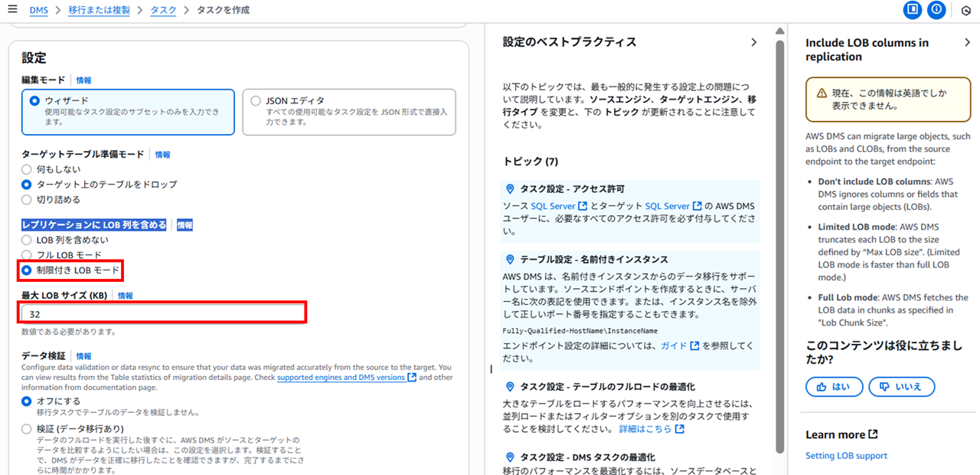Click Fully-Qualified-HostName\InstanceName text
Screen dimensions: 980x475
tap(580, 331)
